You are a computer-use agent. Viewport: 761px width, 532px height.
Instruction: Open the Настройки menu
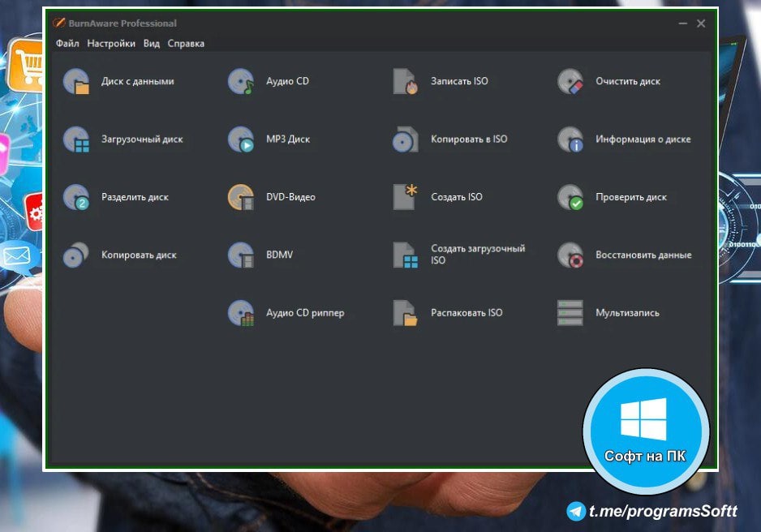(111, 43)
